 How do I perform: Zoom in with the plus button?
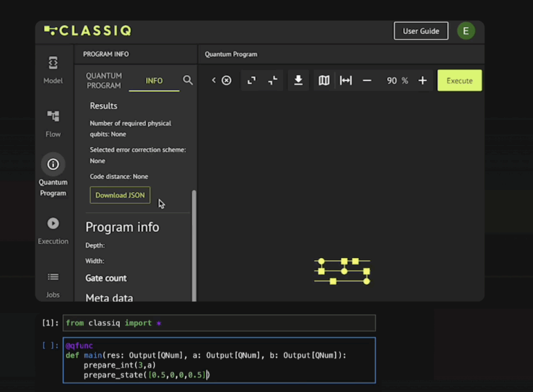click(x=423, y=80)
